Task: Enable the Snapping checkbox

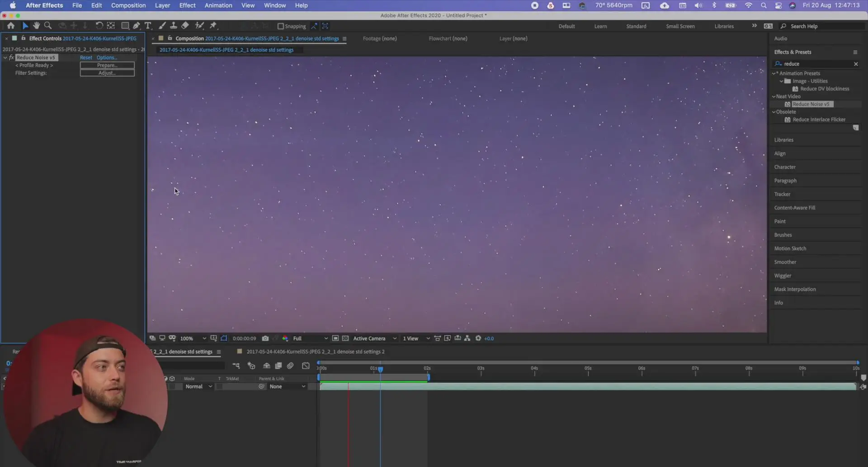Action: [280, 26]
